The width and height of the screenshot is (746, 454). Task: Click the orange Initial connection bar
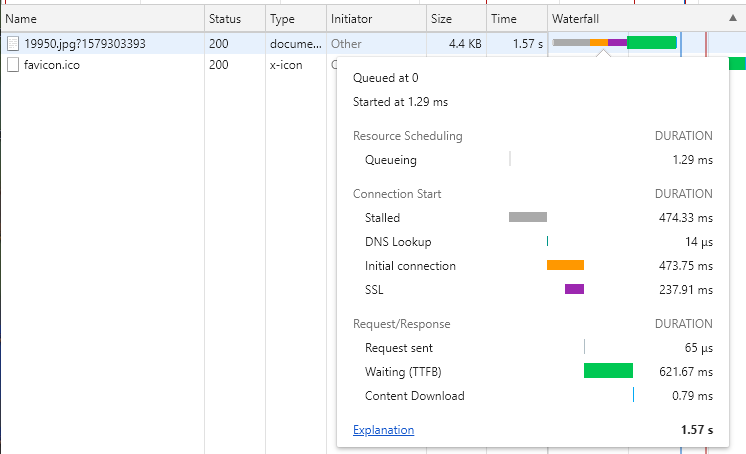click(x=565, y=265)
